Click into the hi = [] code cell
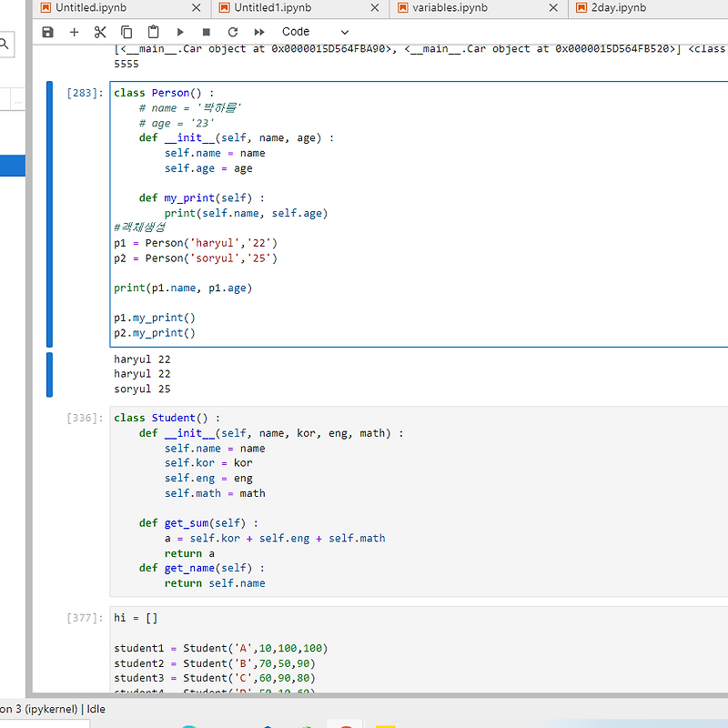The height and width of the screenshot is (728, 728). pyautogui.click(x=419, y=649)
